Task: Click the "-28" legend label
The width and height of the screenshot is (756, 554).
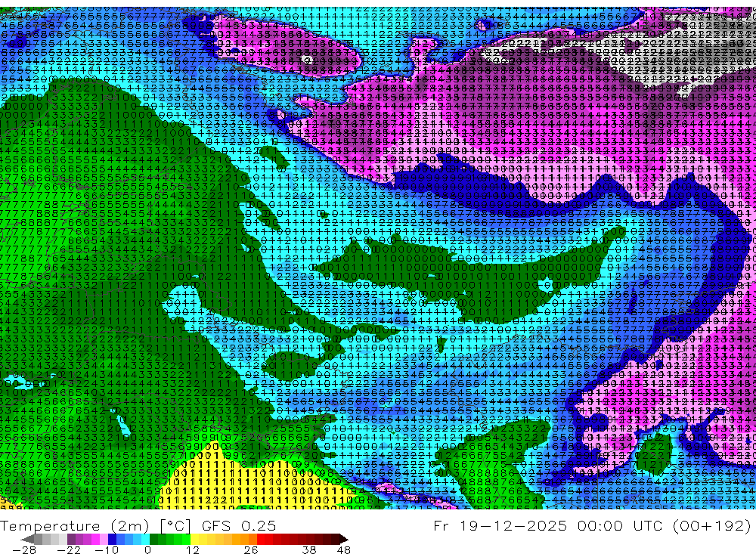Action: coord(24,549)
